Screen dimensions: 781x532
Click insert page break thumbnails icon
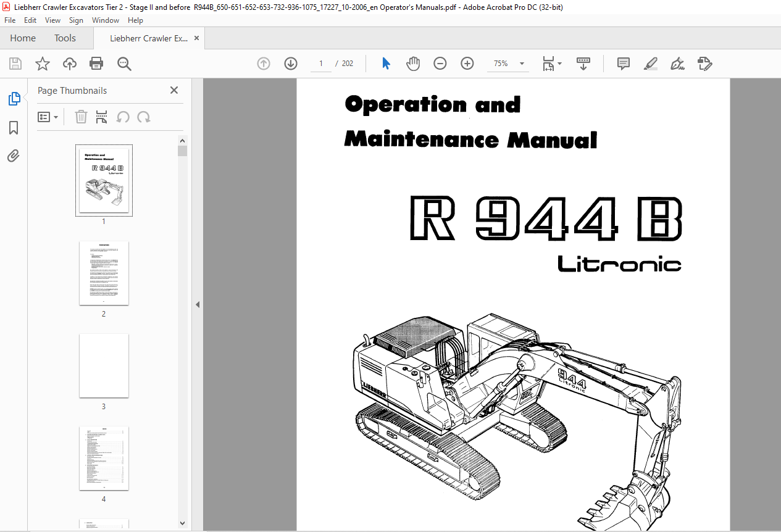(x=102, y=117)
